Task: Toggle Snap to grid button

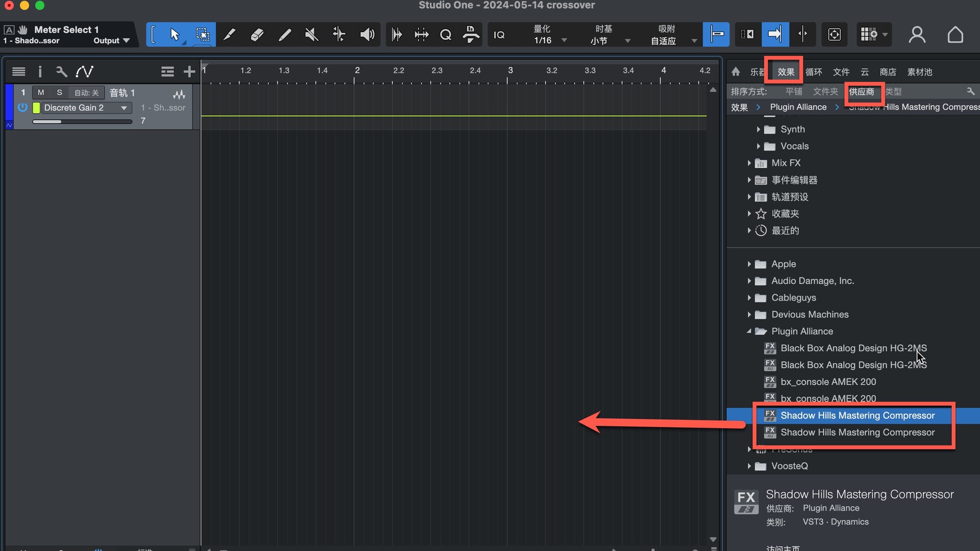Action: click(x=716, y=35)
